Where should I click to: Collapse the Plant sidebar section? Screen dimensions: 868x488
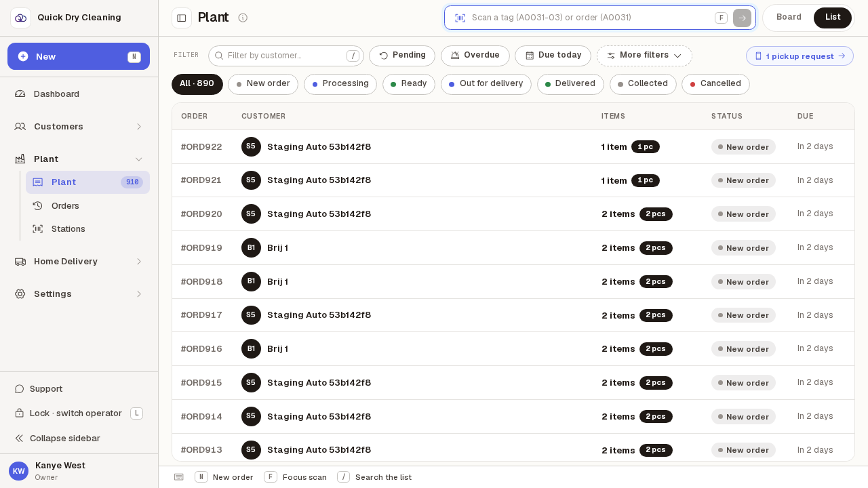point(79,159)
